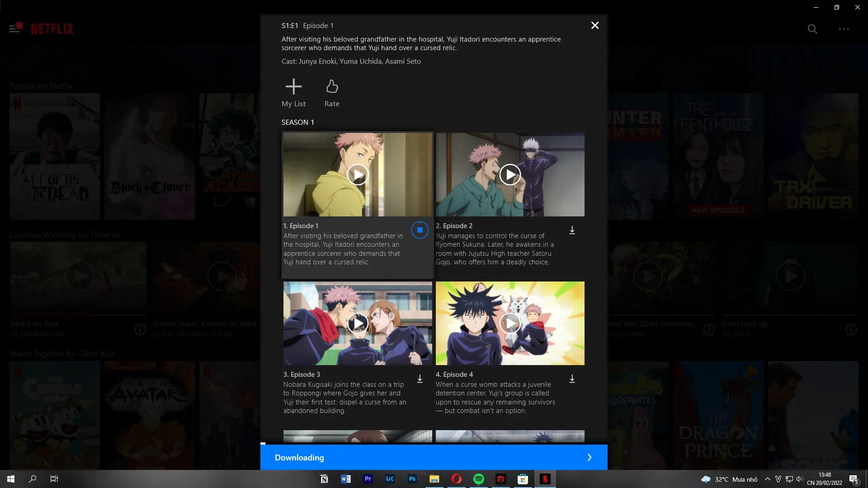Open Microsoft Word from the taskbar

coord(346,479)
